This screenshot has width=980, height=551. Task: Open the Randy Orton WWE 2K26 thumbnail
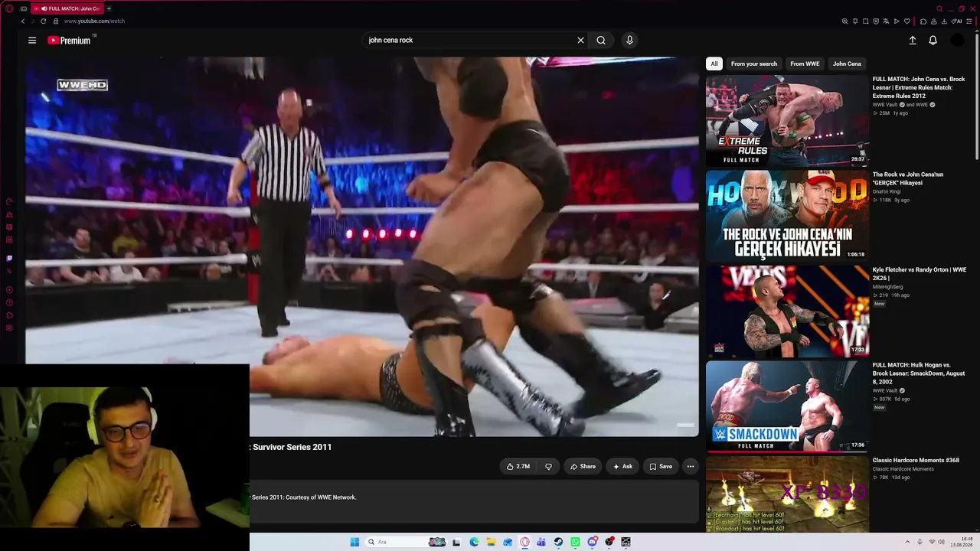[x=787, y=311]
